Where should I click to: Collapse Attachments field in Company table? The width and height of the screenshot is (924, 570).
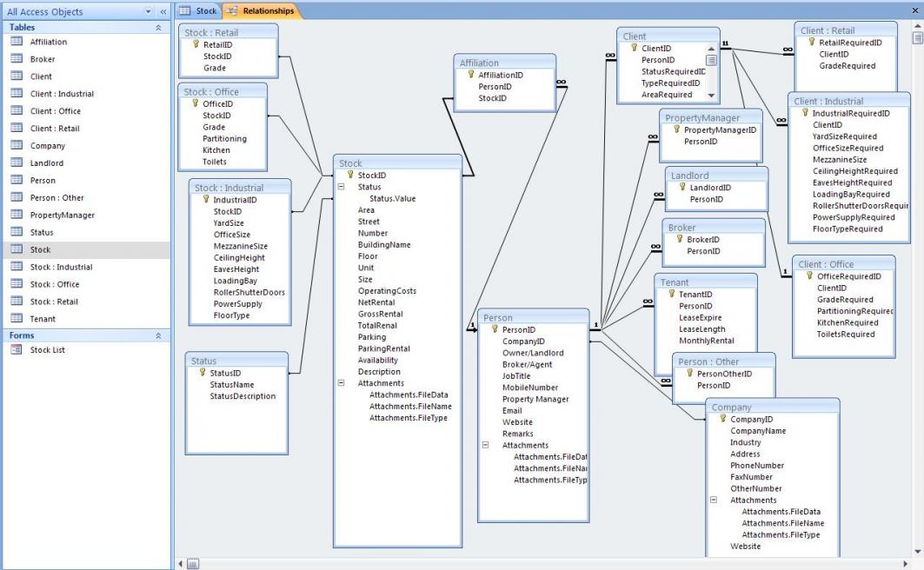(x=713, y=500)
